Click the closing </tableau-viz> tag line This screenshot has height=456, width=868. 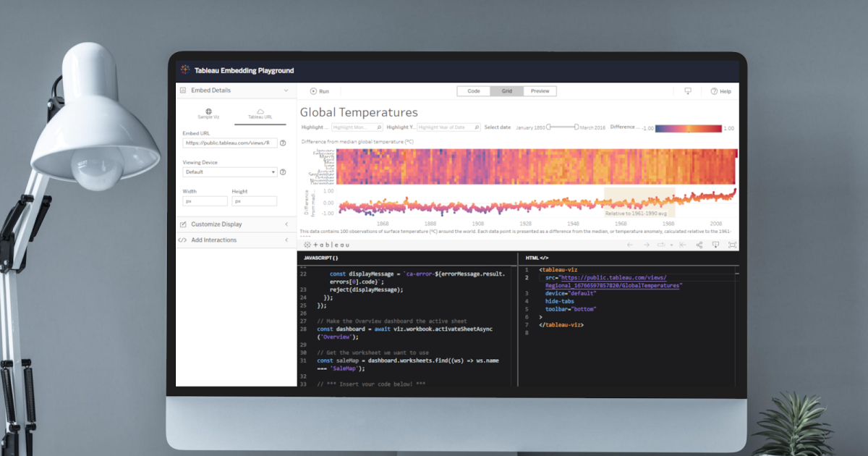coord(561,324)
